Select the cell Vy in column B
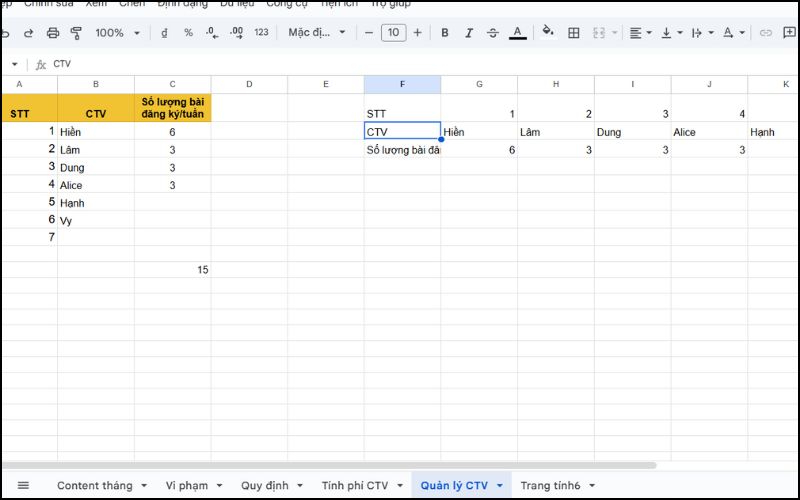The height and width of the screenshot is (500, 800). click(x=96, y=220)
